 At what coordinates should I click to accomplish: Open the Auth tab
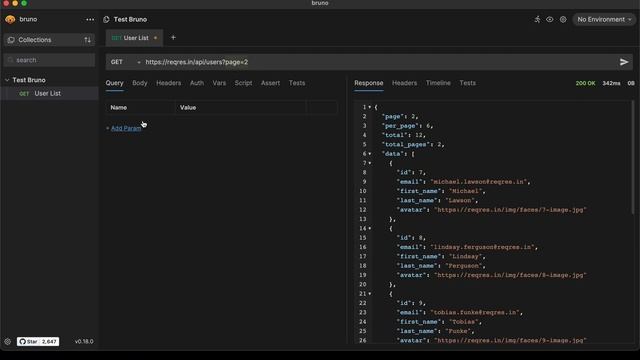[197, 83]
